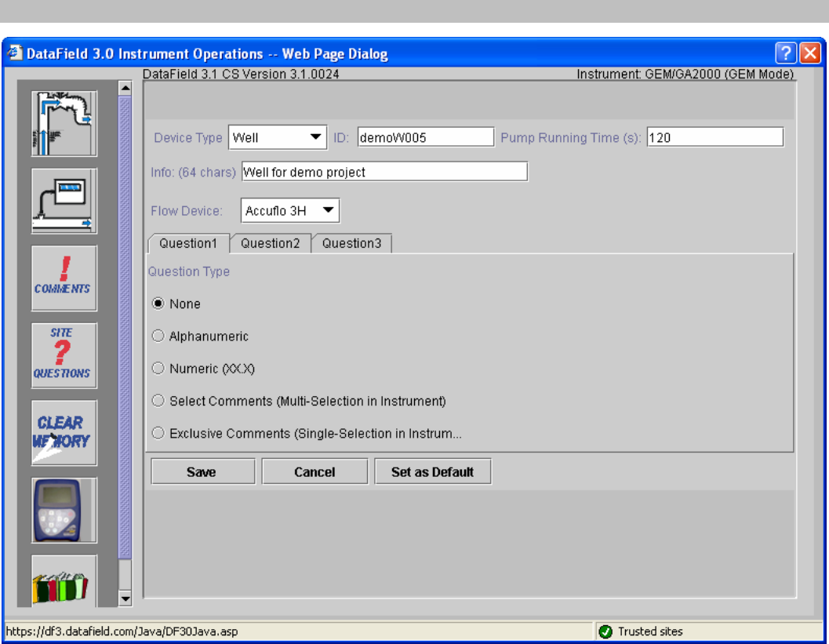Select the Alphanumeric question type

pyautogui.click(x=158, y=336)
